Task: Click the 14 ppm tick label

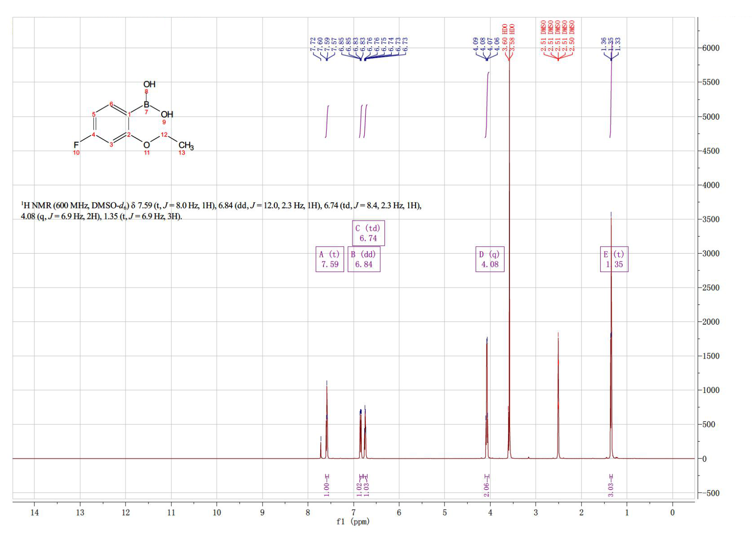Action: 34,513
